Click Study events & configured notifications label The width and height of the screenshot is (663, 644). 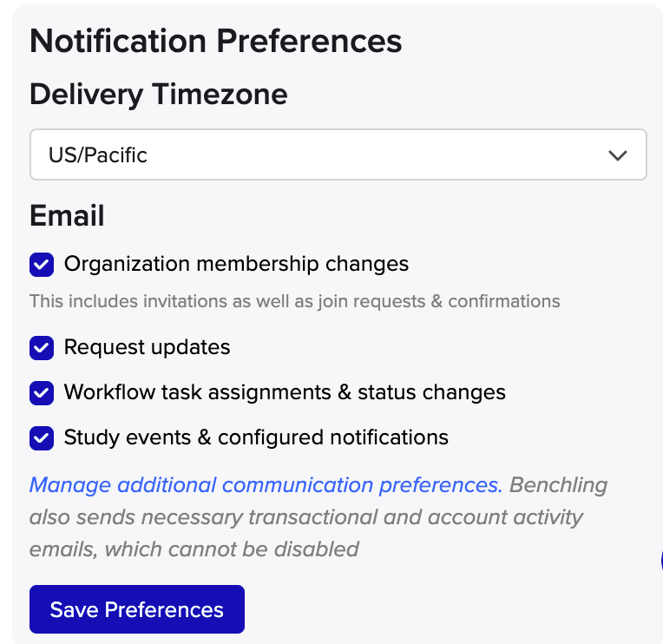click(256, 437)
